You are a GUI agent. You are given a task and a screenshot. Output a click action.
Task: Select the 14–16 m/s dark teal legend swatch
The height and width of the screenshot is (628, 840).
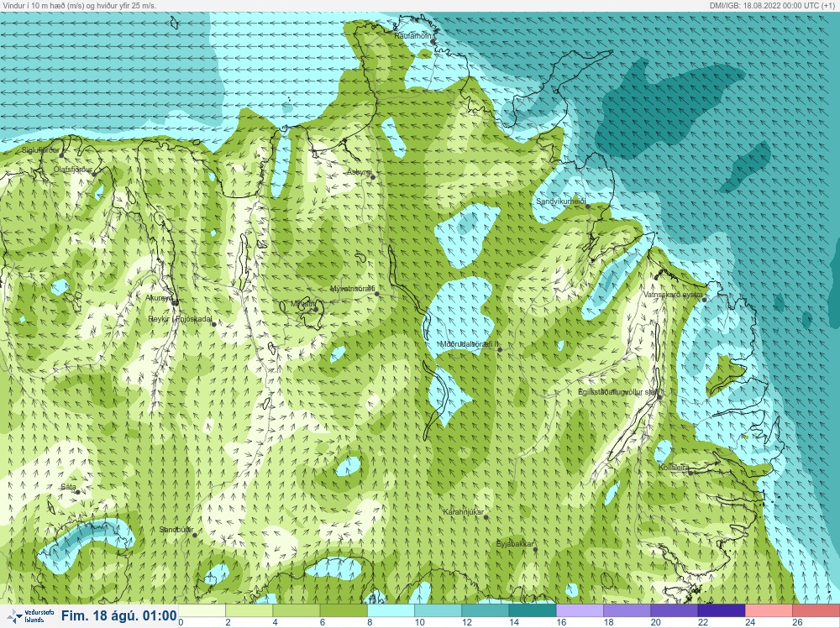click(x=532, y=610)
